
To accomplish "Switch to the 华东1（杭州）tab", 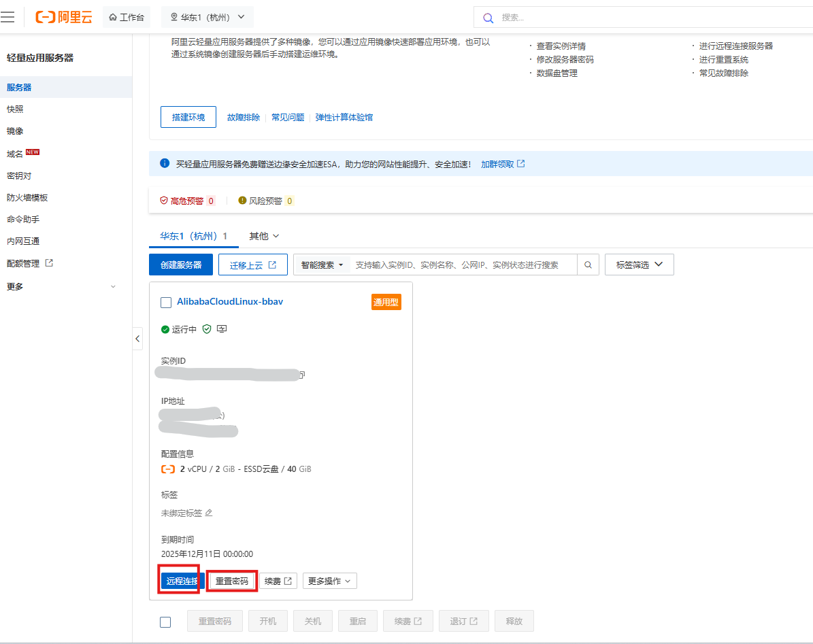I will tap(193, 236).
